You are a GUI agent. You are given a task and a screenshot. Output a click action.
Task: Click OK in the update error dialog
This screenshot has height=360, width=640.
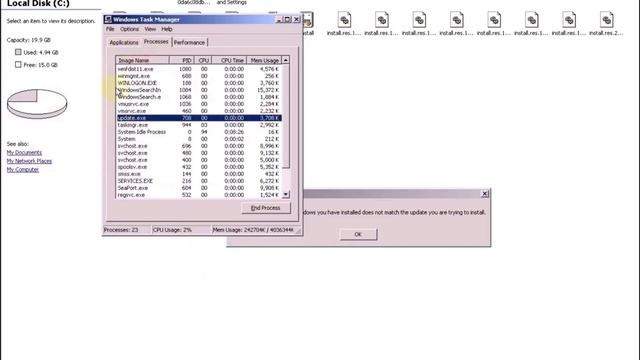(358, 234)
